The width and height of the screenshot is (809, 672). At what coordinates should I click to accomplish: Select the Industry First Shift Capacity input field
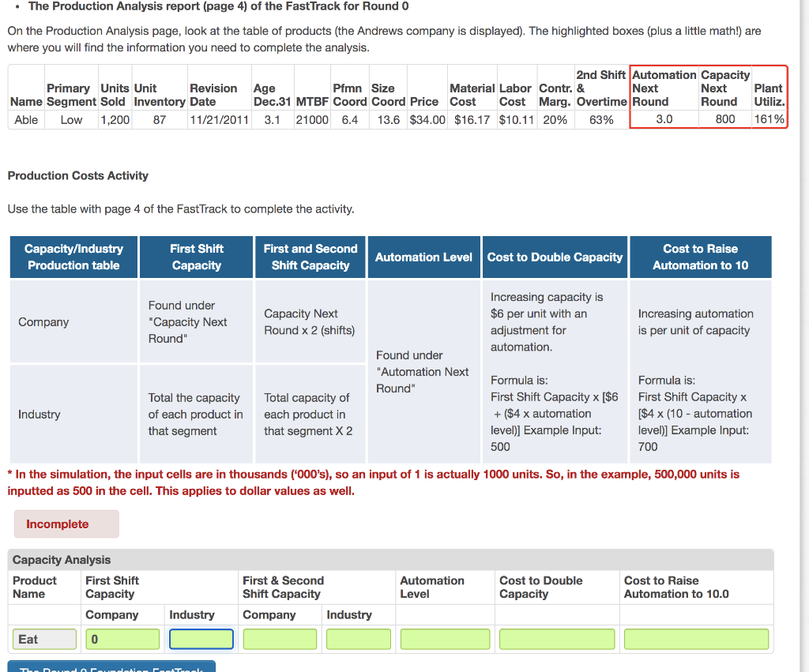pyautogui.click(x=201, y=639)
